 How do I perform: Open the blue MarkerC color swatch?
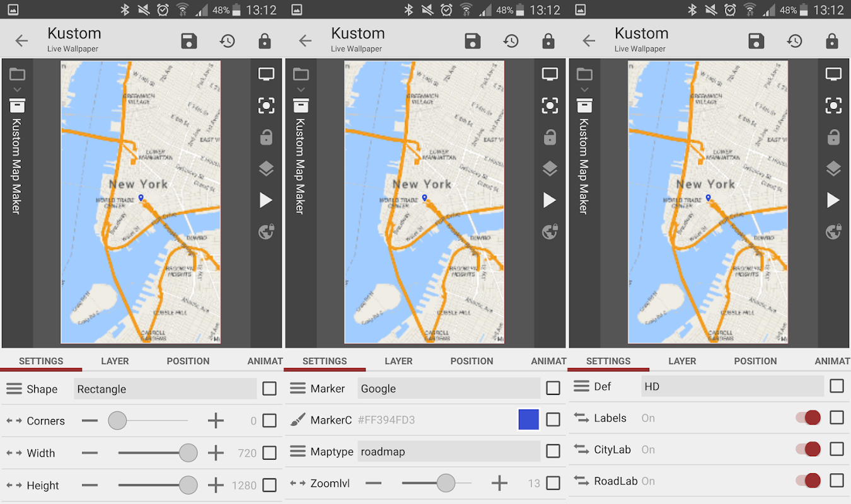click(528, 420)
